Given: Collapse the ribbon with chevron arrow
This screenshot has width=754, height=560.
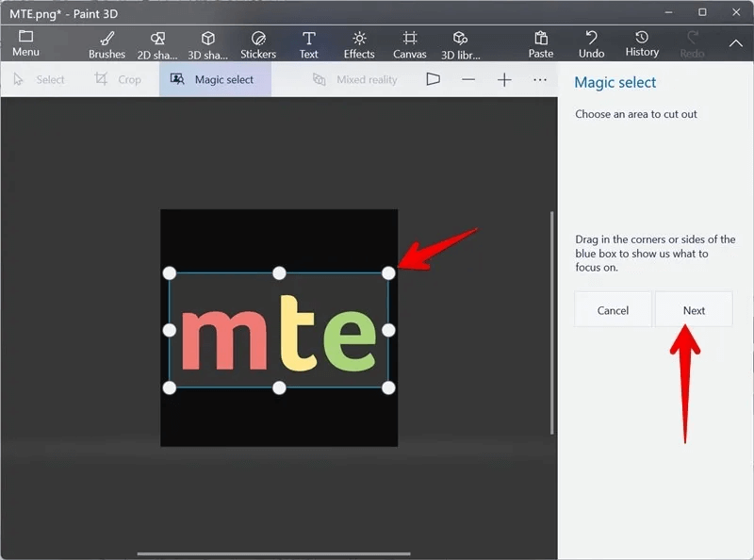Looking at the screenshot, I should (735, 43).
